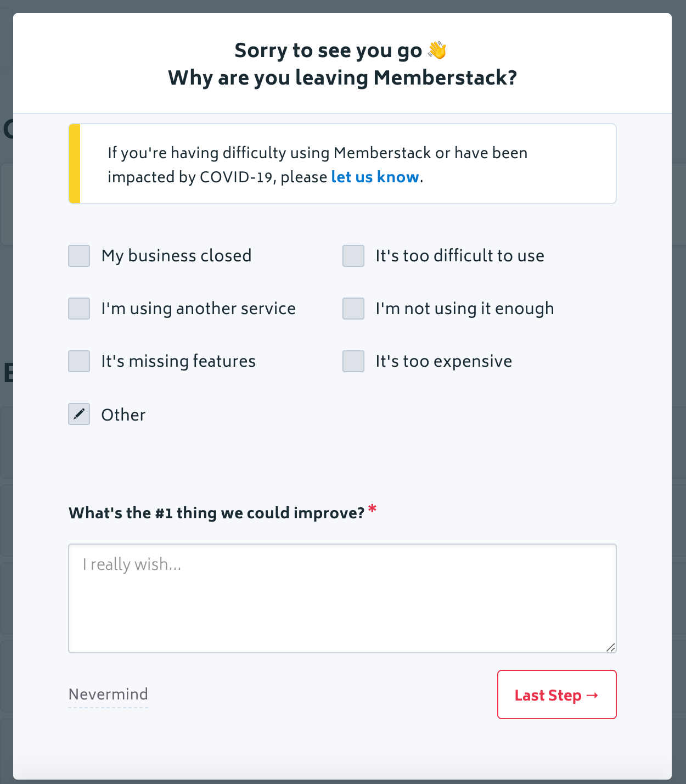Screen dimensions: 686x784
Task: Click the waving hand emoji in heading
Action: pos(437,50)
